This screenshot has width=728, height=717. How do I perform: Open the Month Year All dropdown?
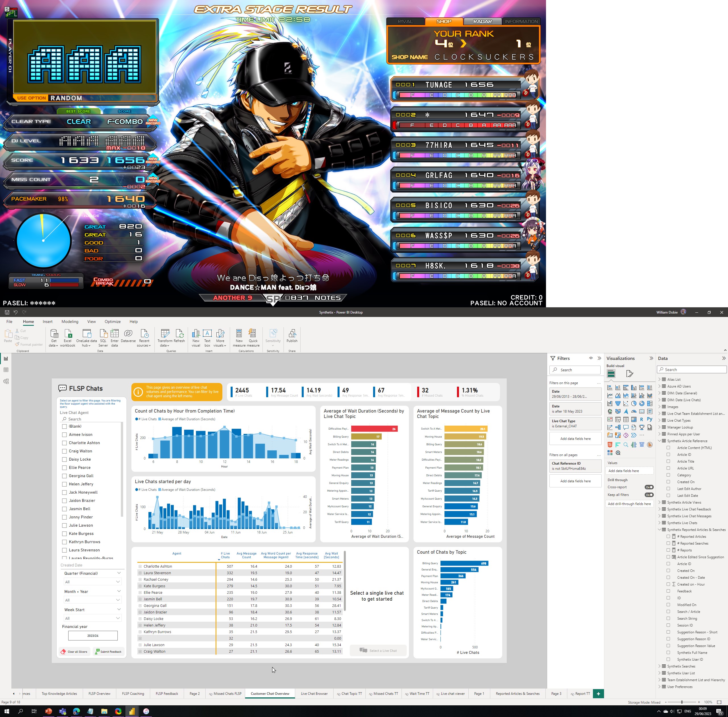point(92,600)
